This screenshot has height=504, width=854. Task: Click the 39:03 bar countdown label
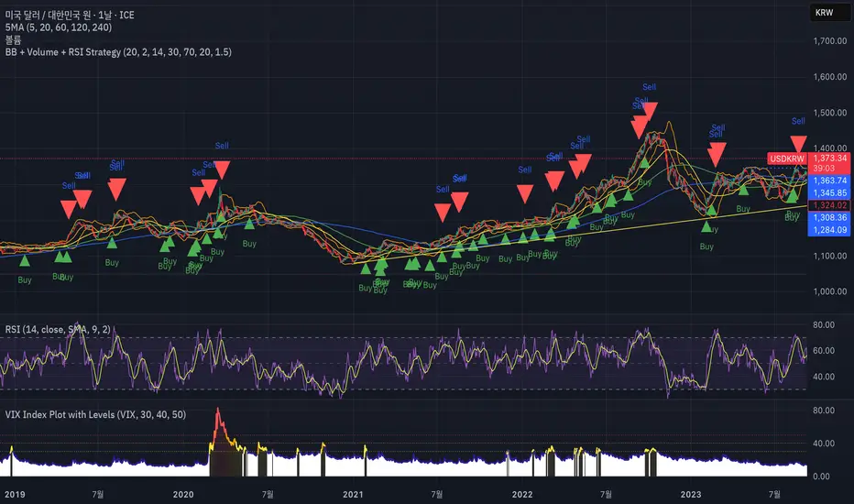pyautogui.click(x=824, y=169)
